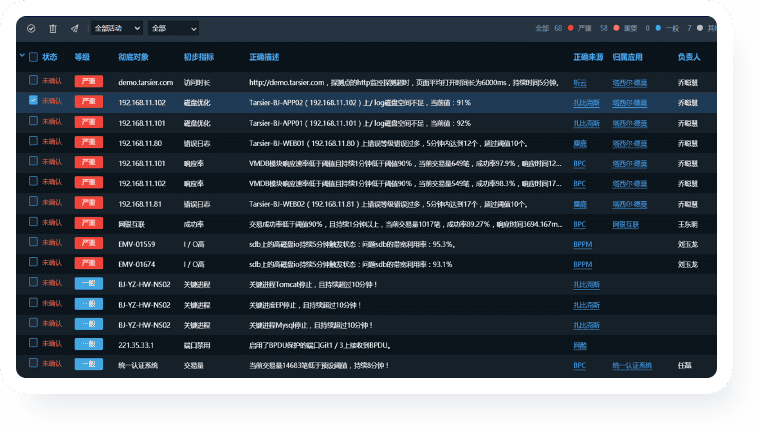Check the 221.35.33.1 row checkbox
This screenshot has width=760, height=432.
coord(33,343)
